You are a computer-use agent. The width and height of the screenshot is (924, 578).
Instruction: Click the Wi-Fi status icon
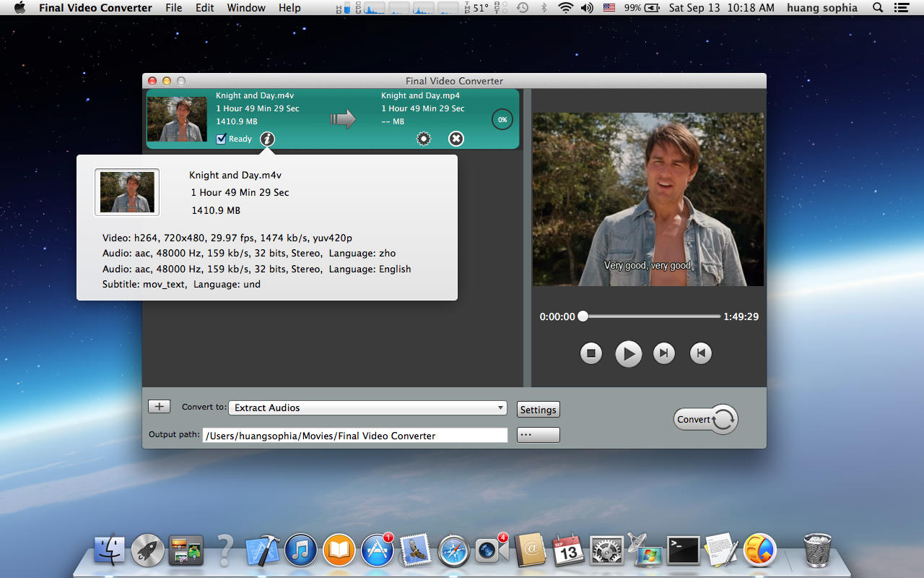(566, 8)
